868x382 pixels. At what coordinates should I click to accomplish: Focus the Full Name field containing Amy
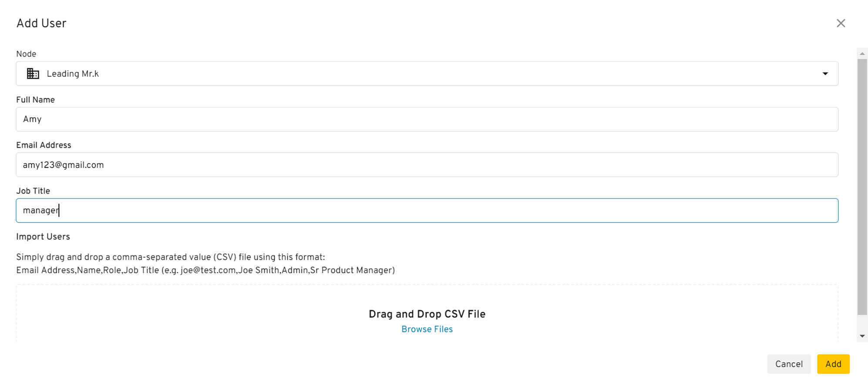(x=427, y=119)
